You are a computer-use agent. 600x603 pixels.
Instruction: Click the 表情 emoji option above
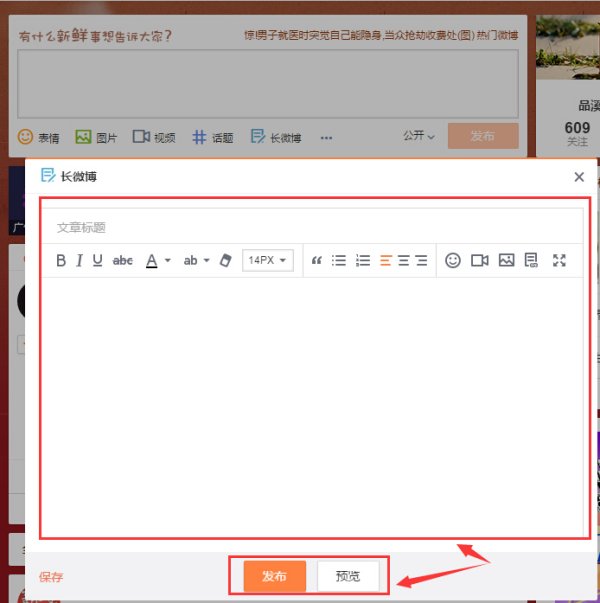click(38, 137)
